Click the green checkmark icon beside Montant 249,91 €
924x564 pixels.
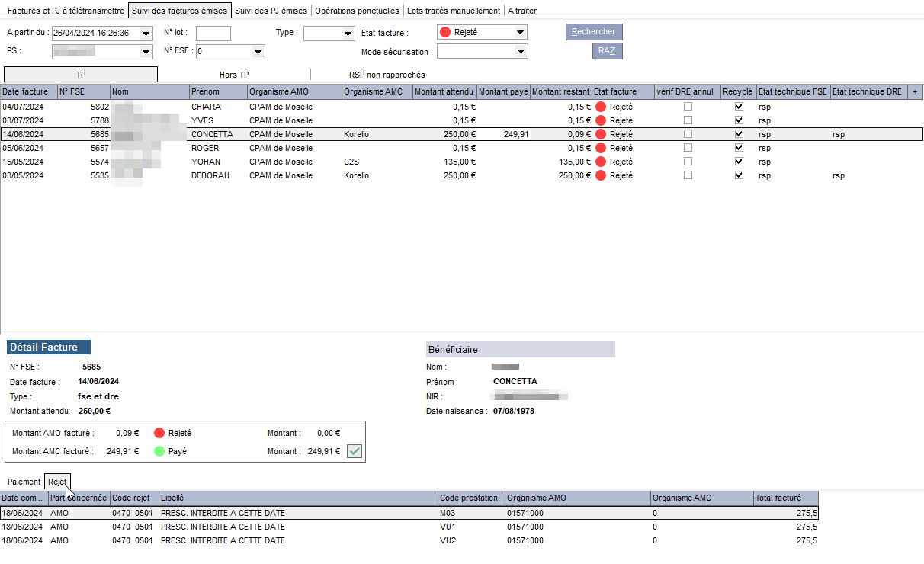(x=355, y=451)
